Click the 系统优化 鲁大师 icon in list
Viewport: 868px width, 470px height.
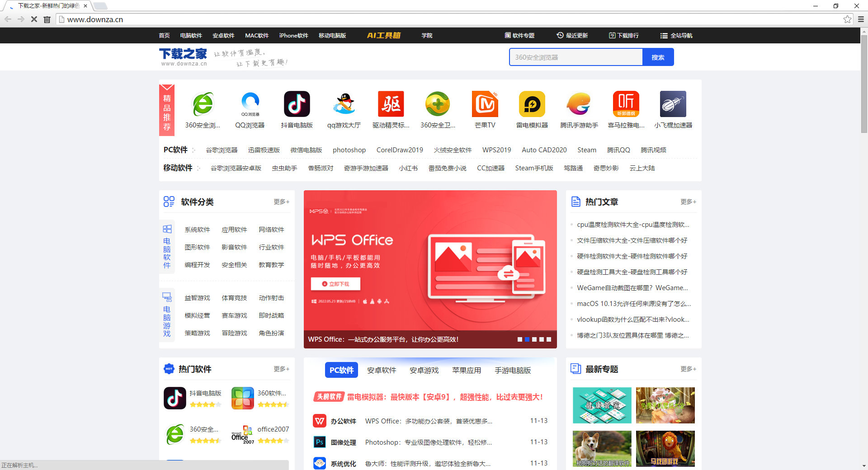coord(320,463)
